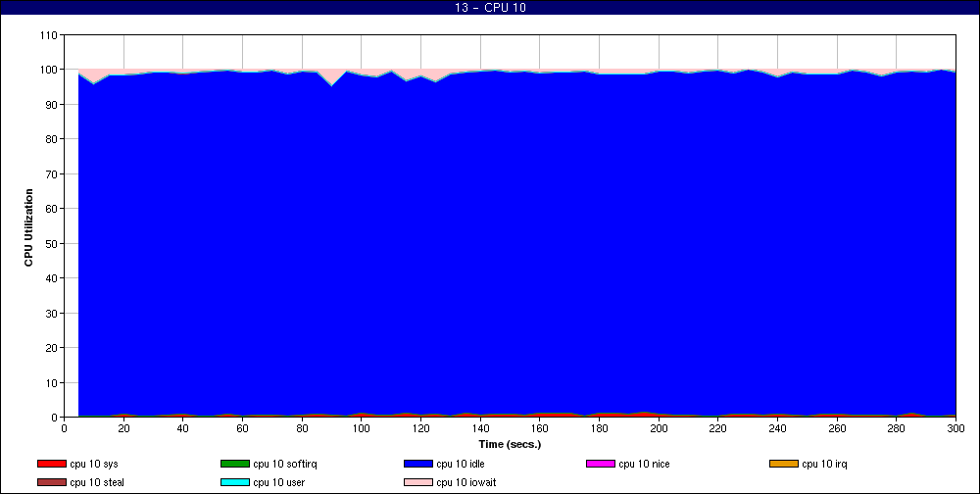
Task: Click the pink cpu 10 iowait legend swatch
Action: point(418,482)
